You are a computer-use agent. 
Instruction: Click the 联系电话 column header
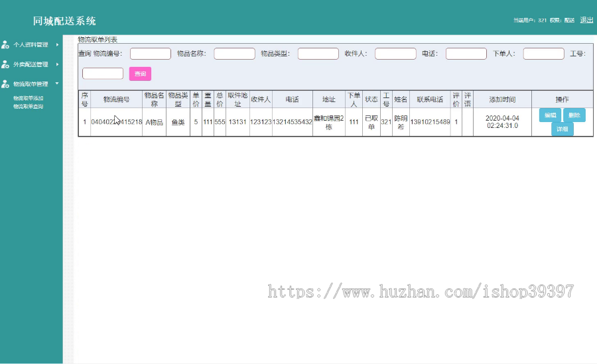430,99
